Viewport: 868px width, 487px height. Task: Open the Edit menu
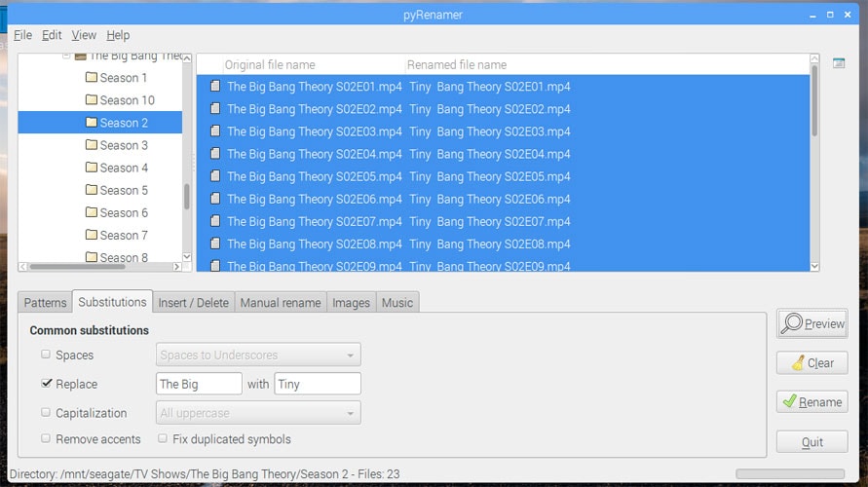(52, 35)
